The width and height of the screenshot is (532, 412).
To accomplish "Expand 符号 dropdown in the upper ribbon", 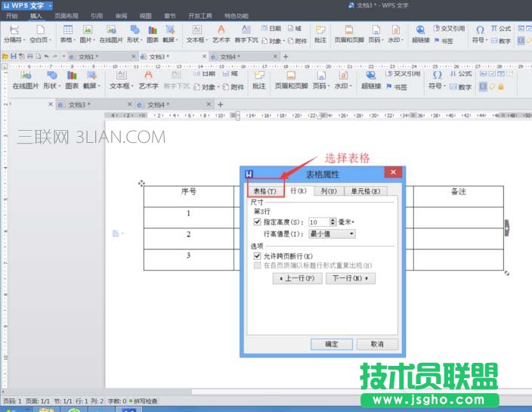I will (486, 40).
